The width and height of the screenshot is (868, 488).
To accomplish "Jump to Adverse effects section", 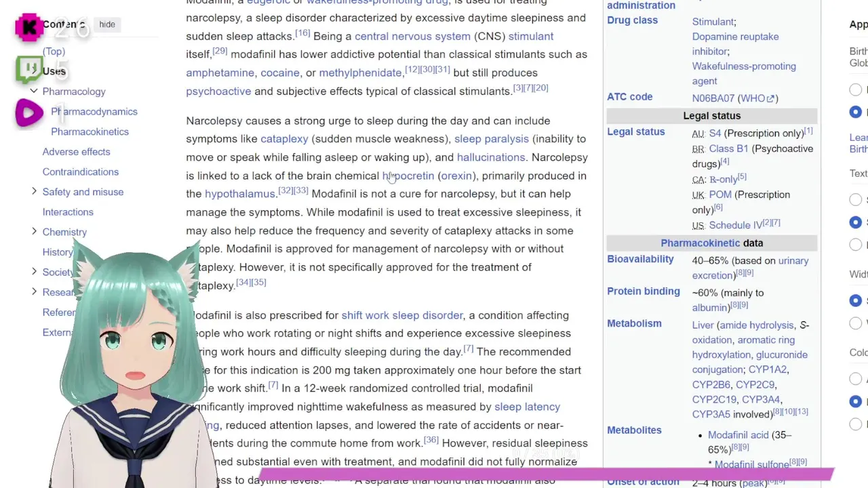I will click(76, 152).
